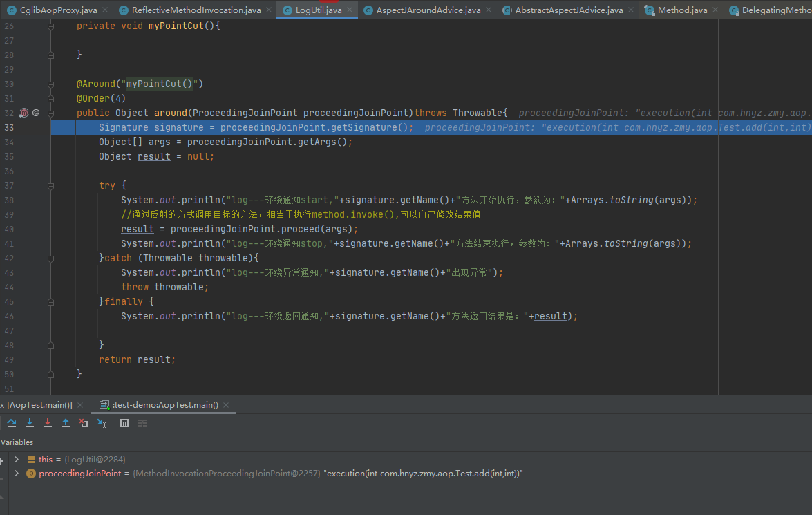Screen dimensions: 812x515
Task: Select the :test-demo:AopTest.main() session tab
Action: (x=165, y=404)
